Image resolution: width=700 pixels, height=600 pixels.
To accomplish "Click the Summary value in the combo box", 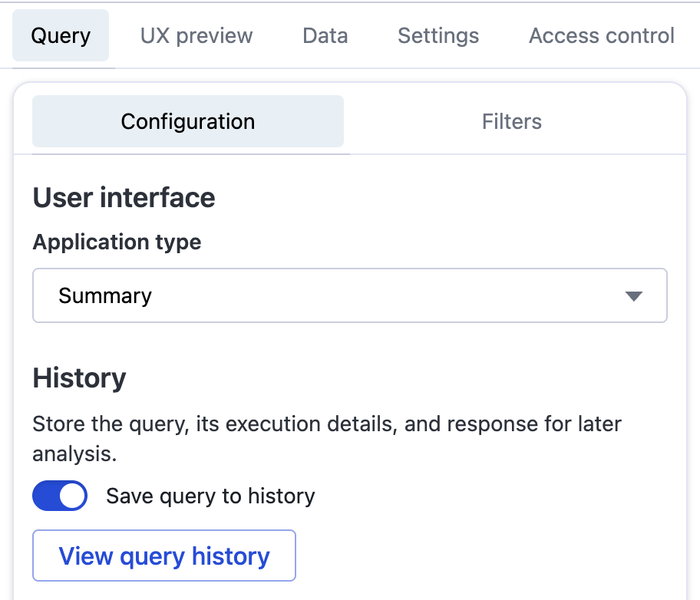I will [x=105, y=296].
